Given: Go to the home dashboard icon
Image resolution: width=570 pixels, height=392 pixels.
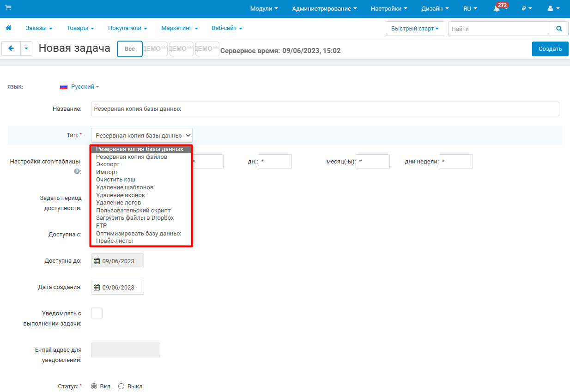Looking at the screenshot, I should point(8,28).
